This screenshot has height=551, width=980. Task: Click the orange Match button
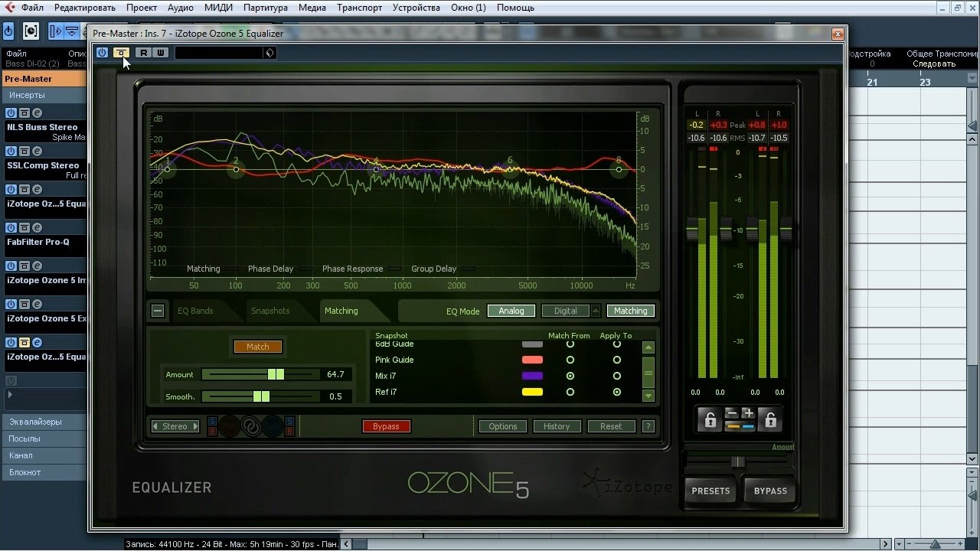257,347
